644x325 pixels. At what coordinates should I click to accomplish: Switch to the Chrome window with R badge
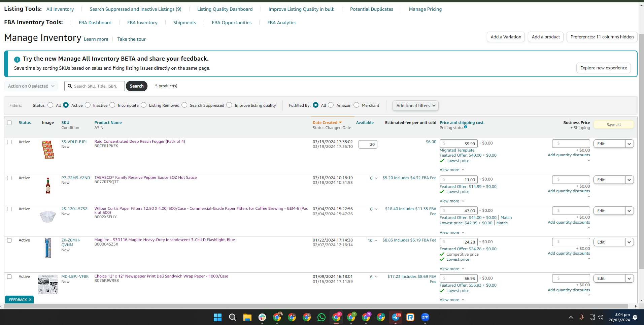point(336,317)
